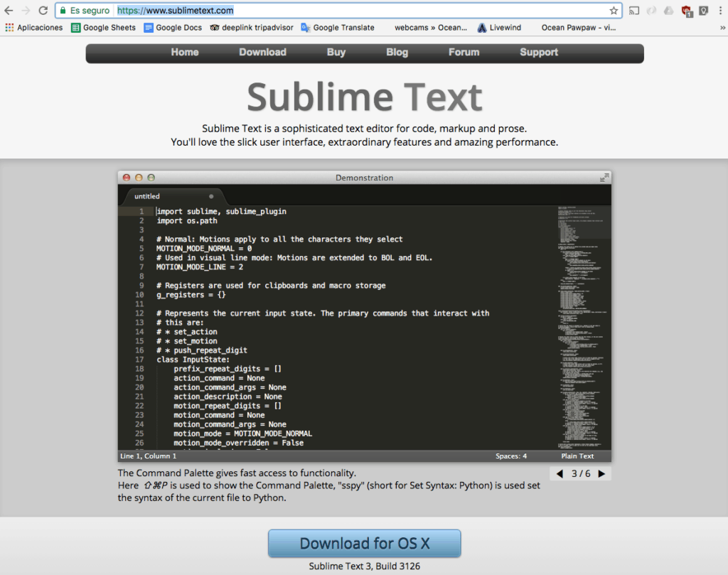The image size is (728, 575).
Task: Expand the bookmarks overflow chevron
Action: pos(722,28)
